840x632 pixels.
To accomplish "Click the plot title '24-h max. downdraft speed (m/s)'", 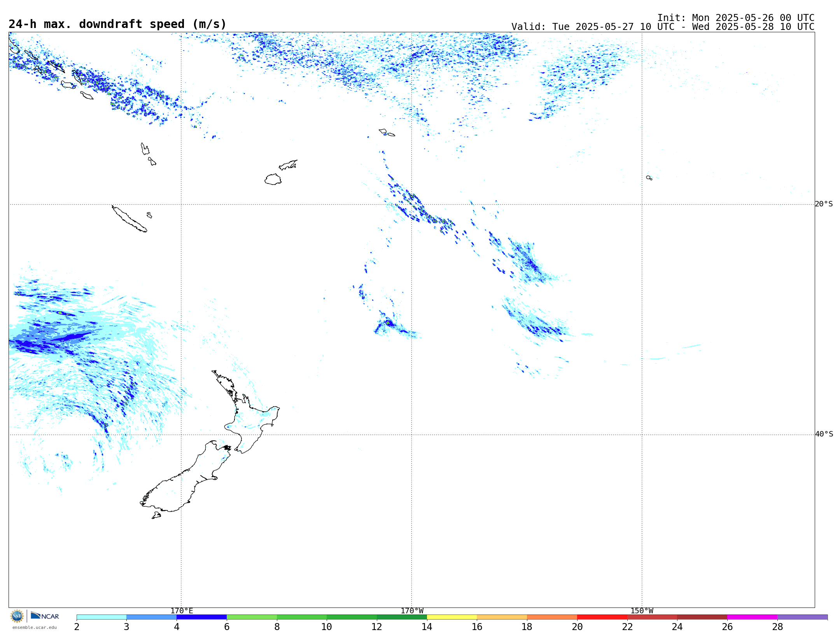I will coord(117,24).
